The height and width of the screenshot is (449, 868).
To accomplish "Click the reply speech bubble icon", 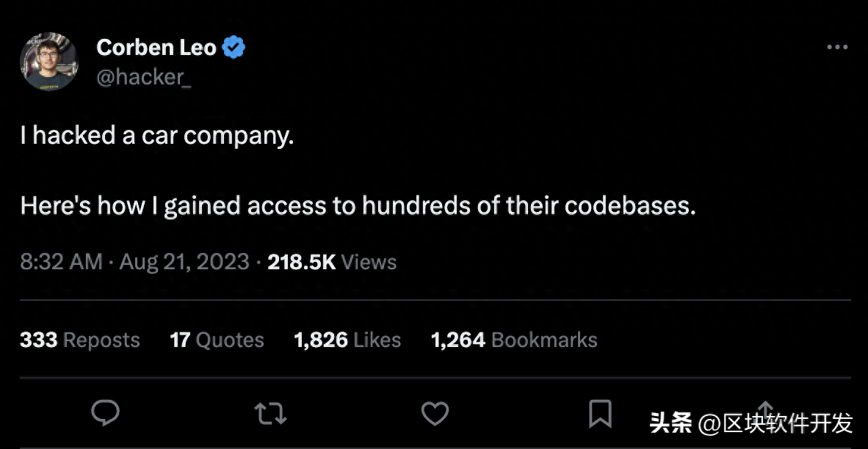I will point(105,414).
